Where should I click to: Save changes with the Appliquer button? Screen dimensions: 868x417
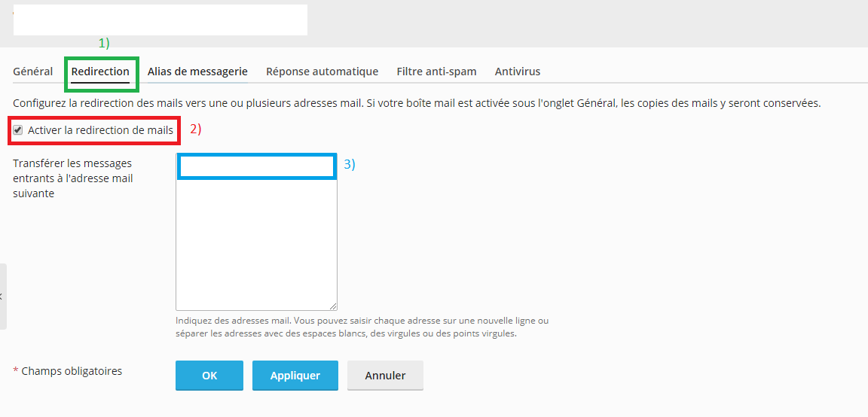click(x=295, y=376)
